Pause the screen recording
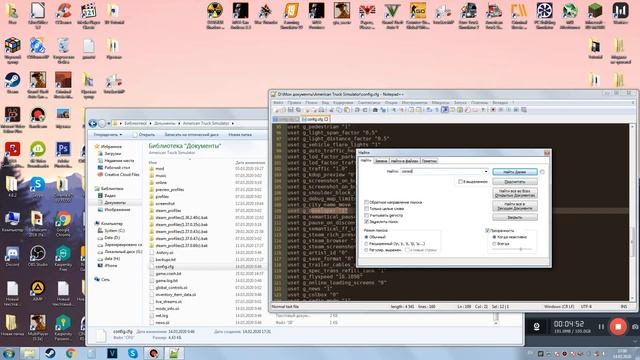Image resolution: width=640 pixels, height=360 pixels. 601,327
